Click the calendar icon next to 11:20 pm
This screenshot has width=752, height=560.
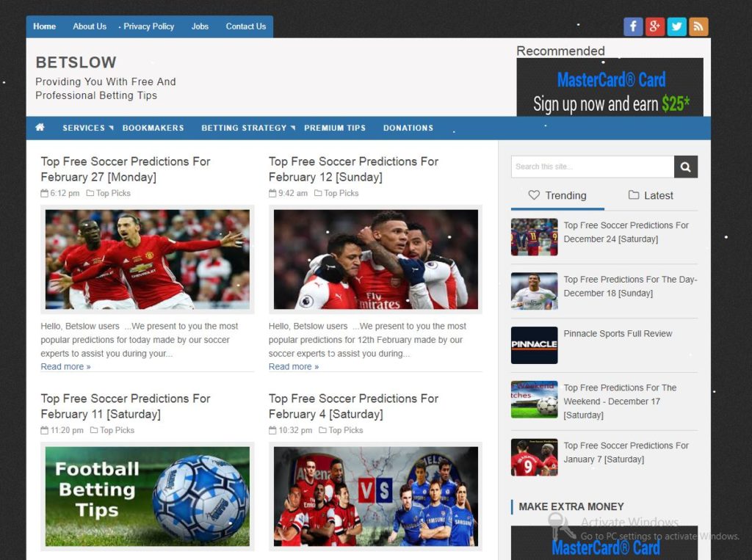pyautogui.click(x=45, y=430)
